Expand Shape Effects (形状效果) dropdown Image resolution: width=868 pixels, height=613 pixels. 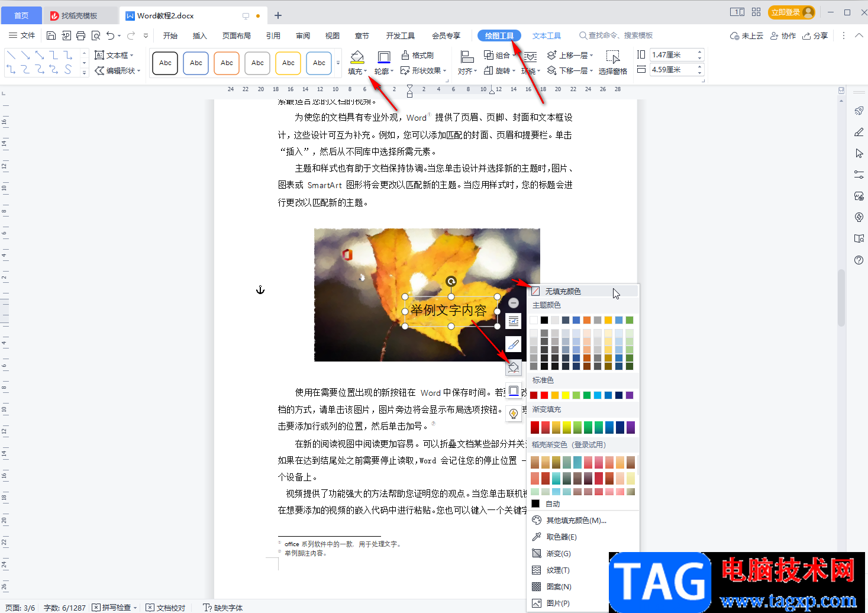point(444,70)
